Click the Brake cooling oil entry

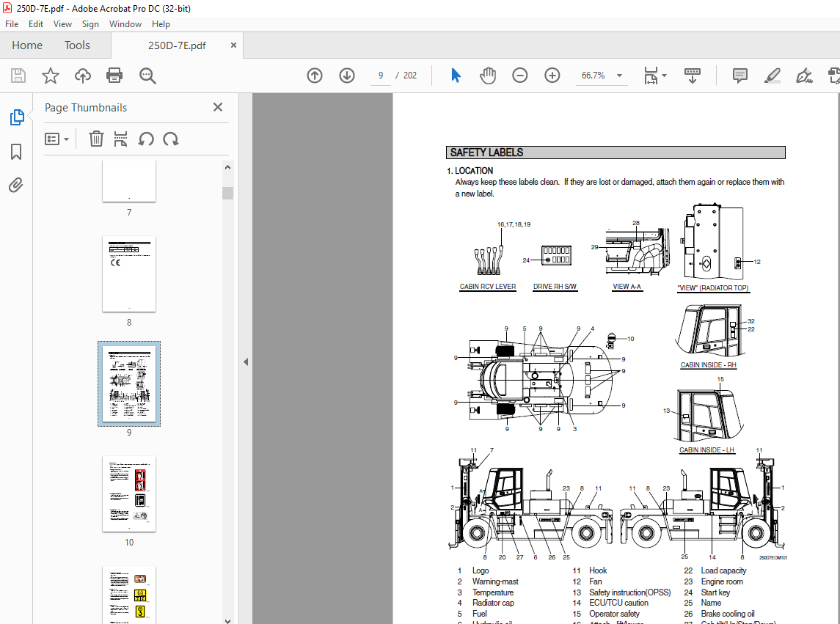728,614
